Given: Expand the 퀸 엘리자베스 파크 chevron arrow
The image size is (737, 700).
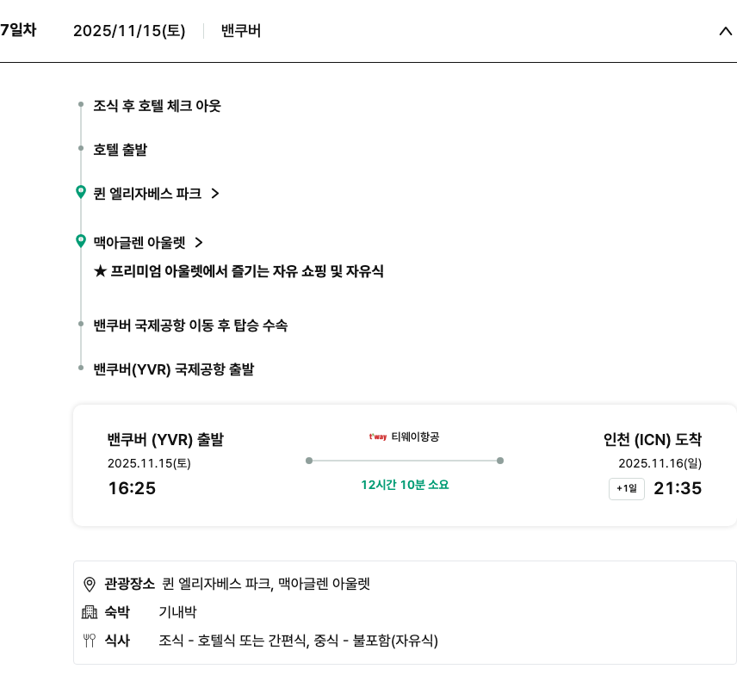Looking at the screenshot, I should click(215, 194).
